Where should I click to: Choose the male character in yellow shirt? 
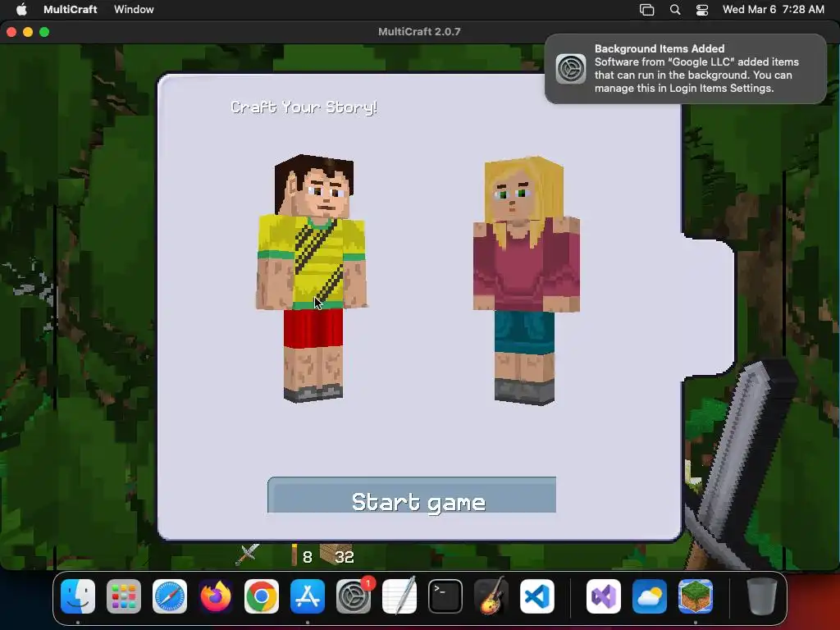click(313, 277)
